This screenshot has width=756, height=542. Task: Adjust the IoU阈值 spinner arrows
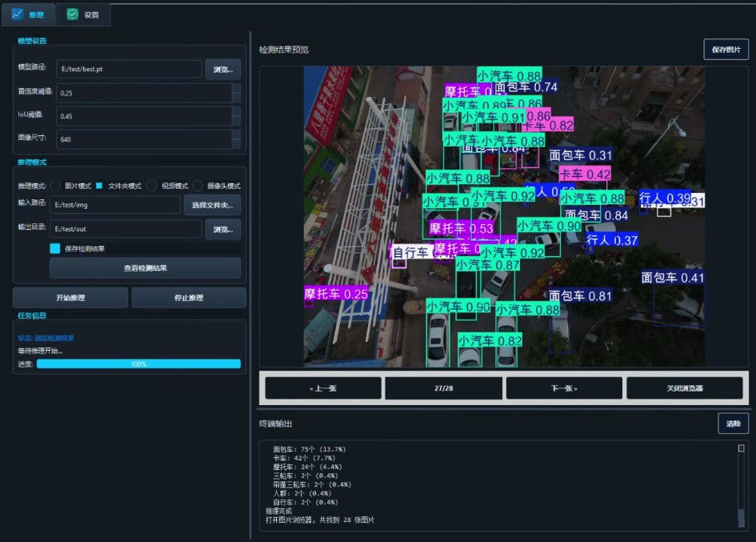tap(236, 116)
